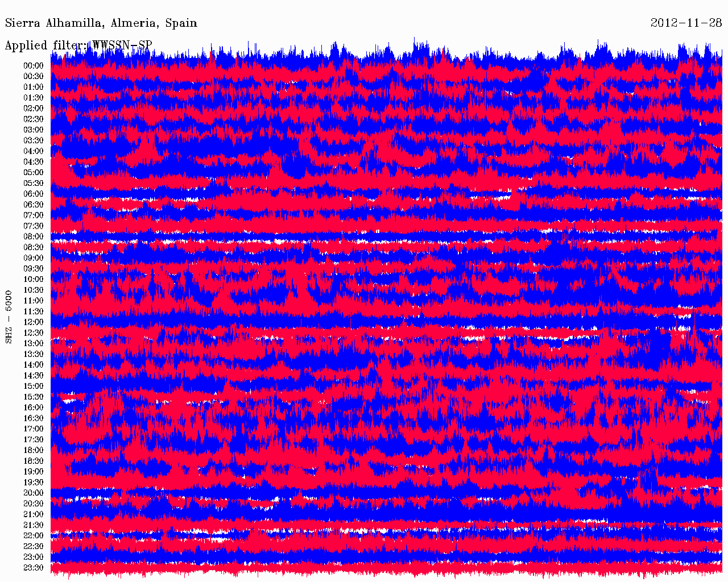Select the 09:00 time label
The width and height of the screenshot is (728, 582).
[34, 258]
